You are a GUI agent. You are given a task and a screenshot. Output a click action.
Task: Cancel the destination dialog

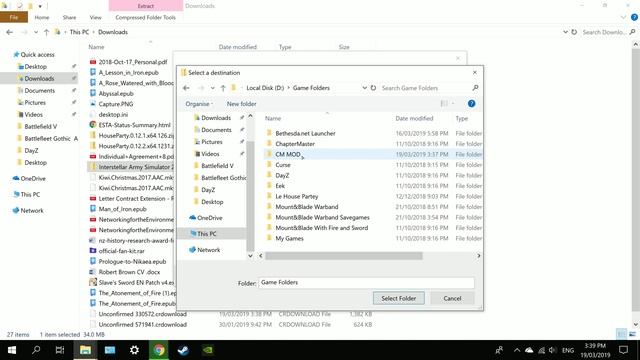[x=452, y=298]
